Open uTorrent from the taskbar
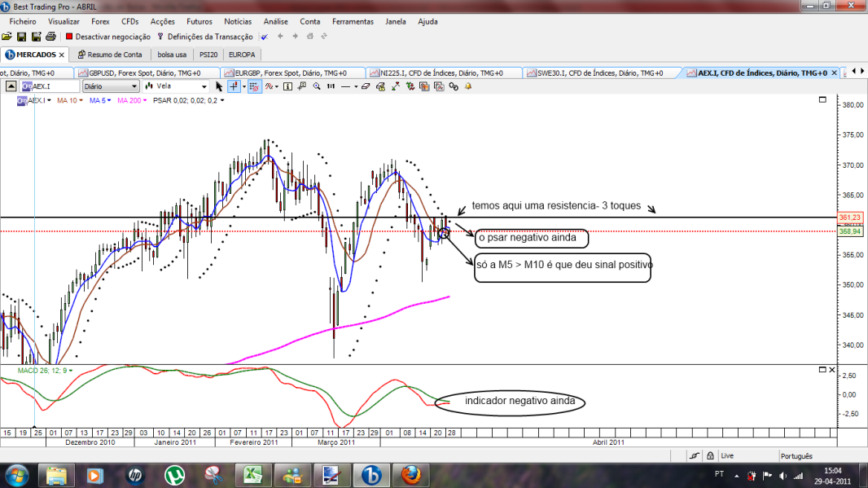This screenshot has width=868, height=488. [175, 475]
